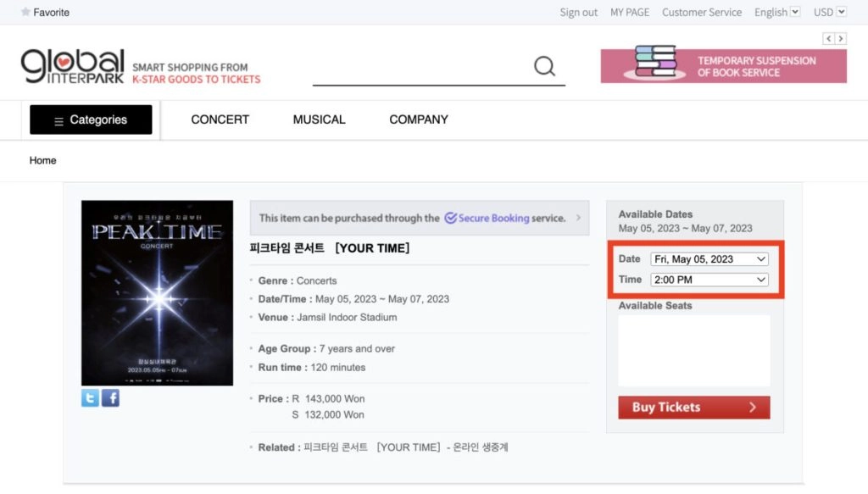Open the USD currency dropdown
868x494 pixels.
coord(829,12)
